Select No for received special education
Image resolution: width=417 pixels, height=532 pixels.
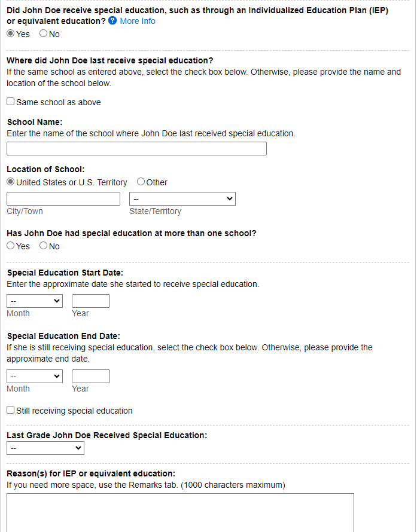44,34
